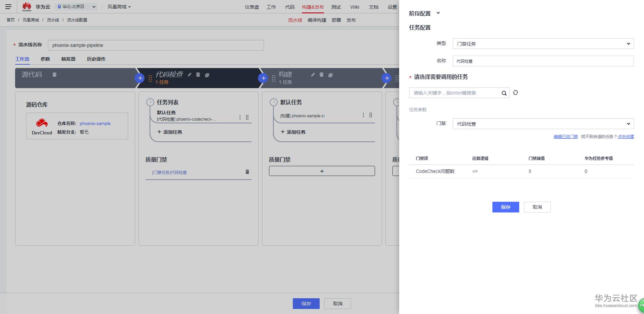
Task: Click the DevCloud repository icon
Action: tap(42, 123)
